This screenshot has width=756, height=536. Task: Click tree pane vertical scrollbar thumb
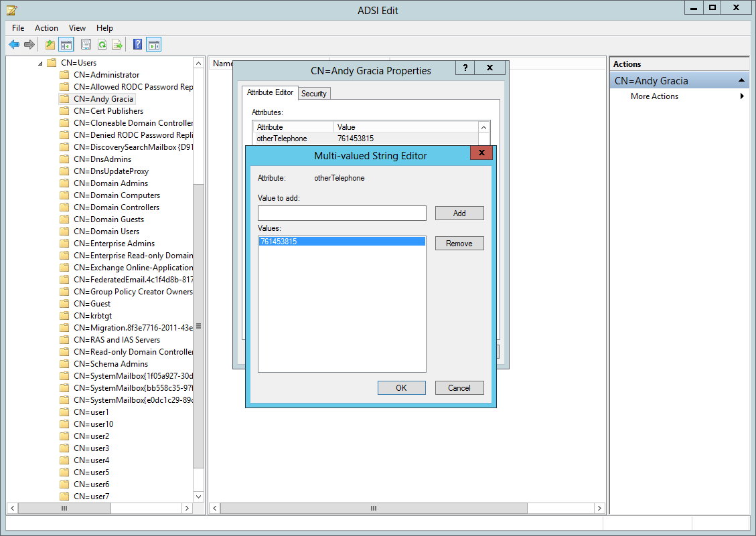[199, 326]
